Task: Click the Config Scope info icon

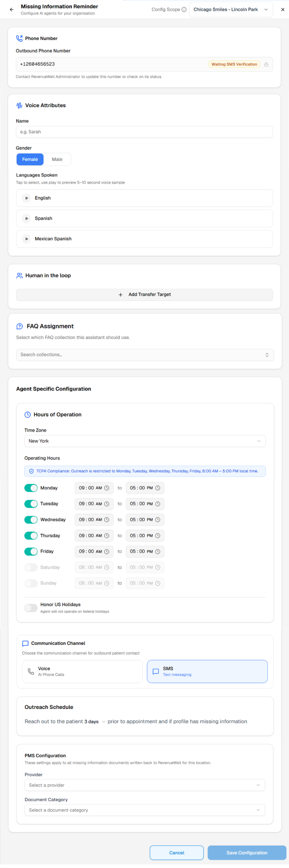Action: click(x=184, y=10)
